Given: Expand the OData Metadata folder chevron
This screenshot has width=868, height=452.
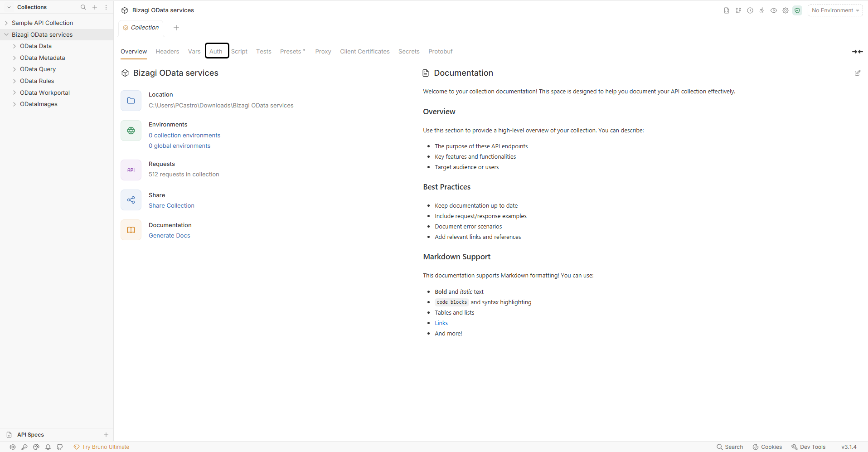Looking at the screenshot, I should point(15,58).
